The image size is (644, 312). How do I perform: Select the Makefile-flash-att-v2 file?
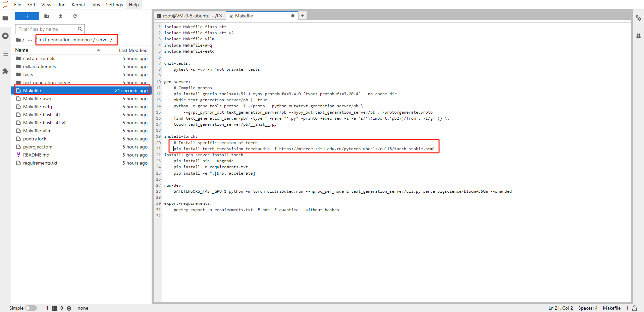(82, 123)
